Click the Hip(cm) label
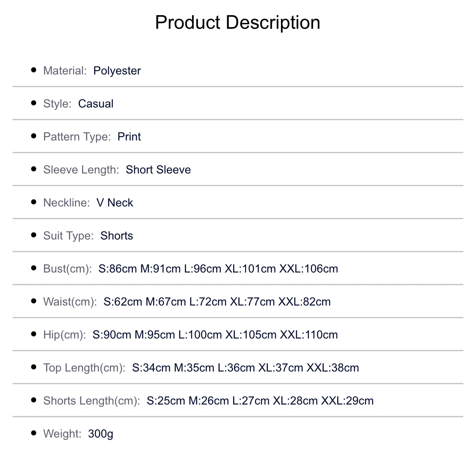Image resolution: width=476 pixels, height=457 pixels. (x=64, y=335)
